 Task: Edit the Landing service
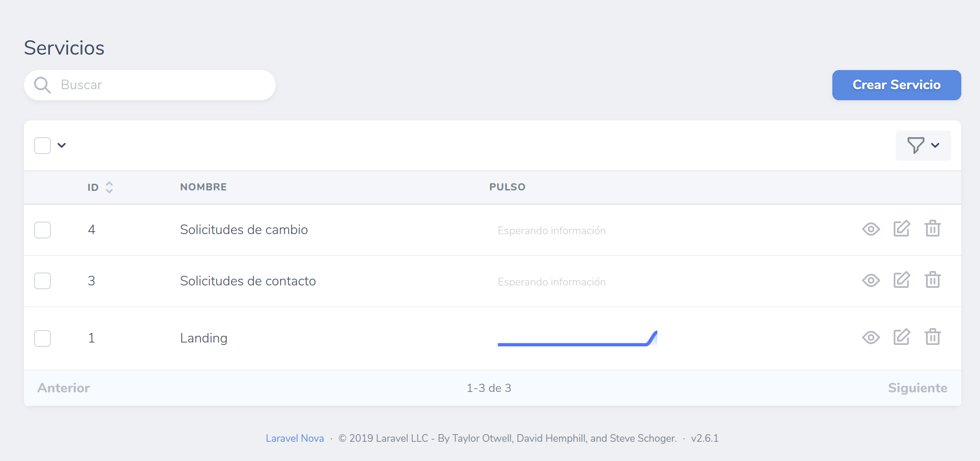[x=901, y=337]
